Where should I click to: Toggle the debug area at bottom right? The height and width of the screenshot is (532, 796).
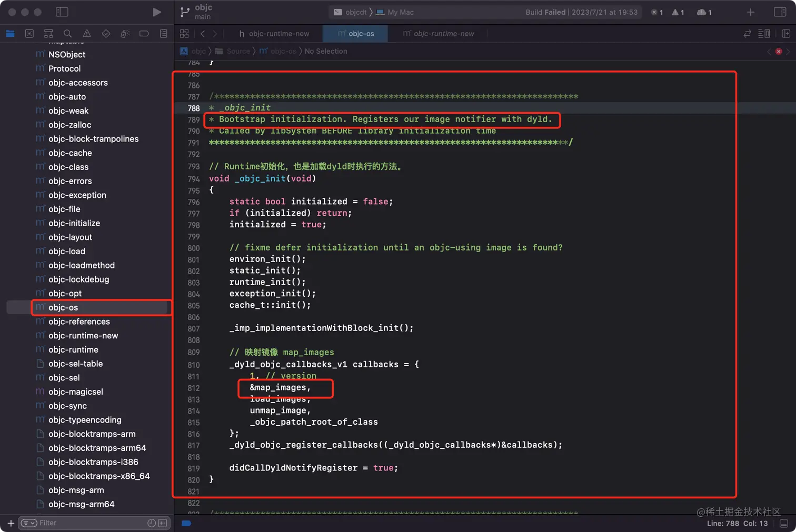(x=784, y=524)
